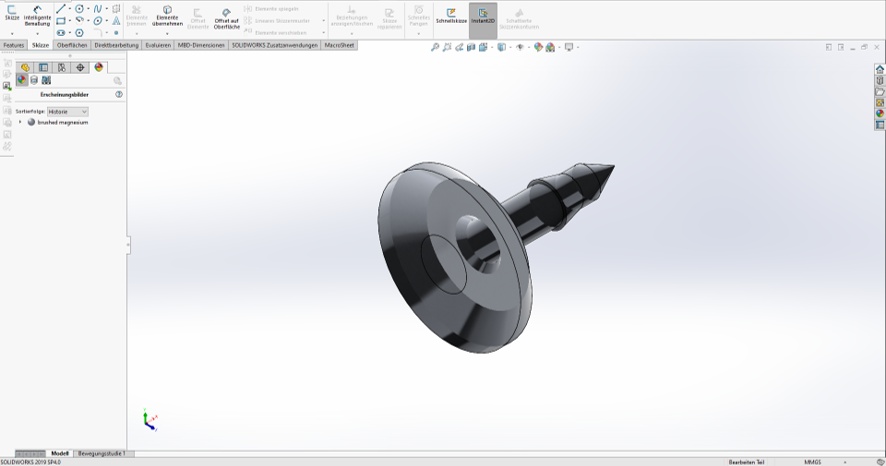The height and width of the screenshot is (466, 886).
Task: Show decals view in DisplayManager
Action: 34,80
